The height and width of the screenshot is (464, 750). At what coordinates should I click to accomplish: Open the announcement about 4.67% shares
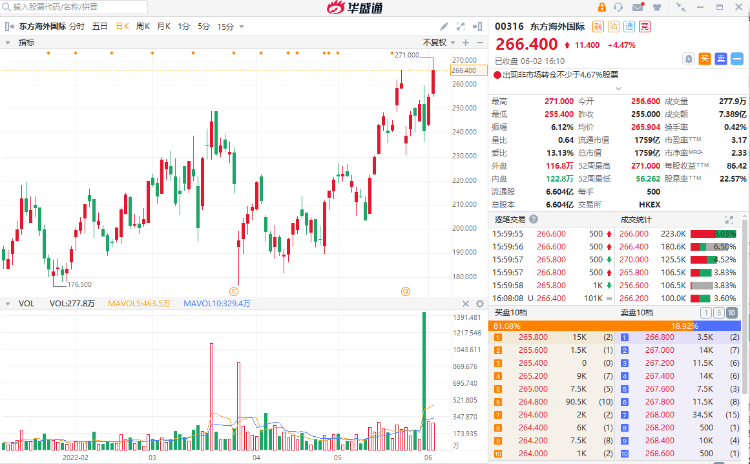coord(560,75)
